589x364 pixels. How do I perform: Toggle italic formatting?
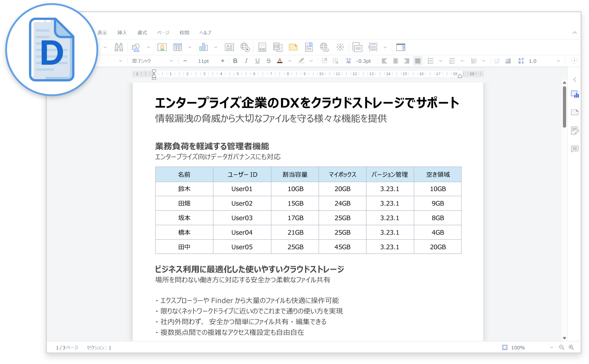(246, 61)
